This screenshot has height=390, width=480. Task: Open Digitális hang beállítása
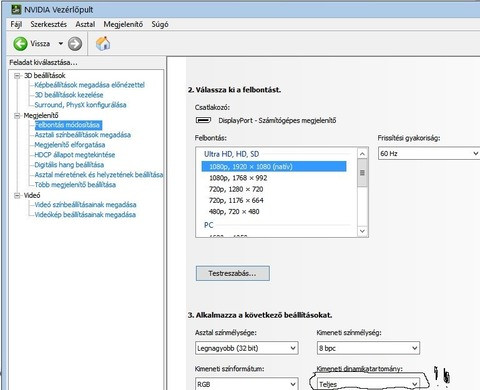pos(69,165)
